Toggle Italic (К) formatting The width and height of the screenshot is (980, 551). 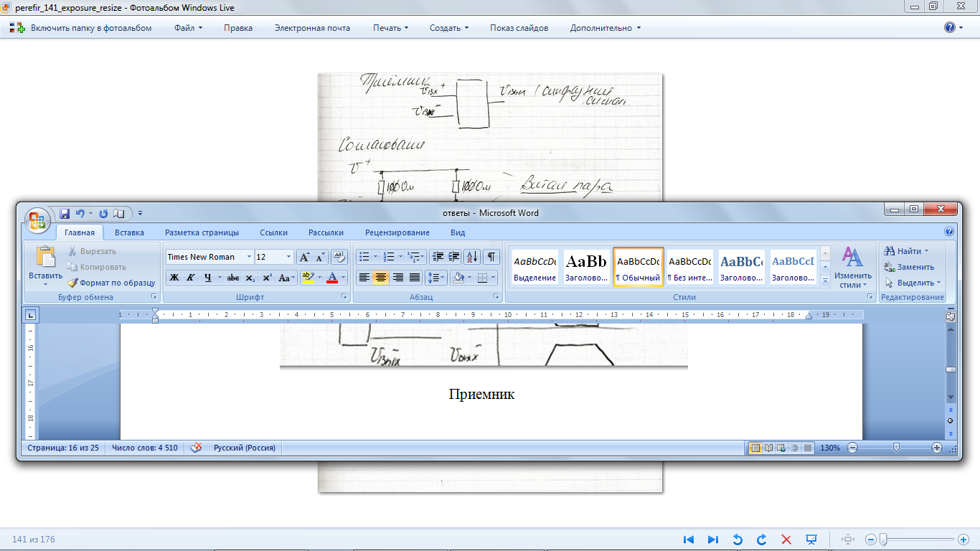point(191,278)
